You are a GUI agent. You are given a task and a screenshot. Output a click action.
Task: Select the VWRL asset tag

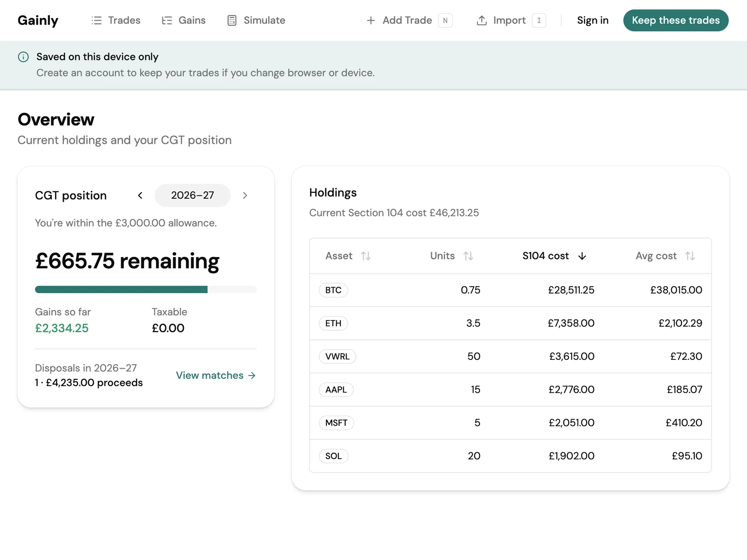(x=338, y=357)
